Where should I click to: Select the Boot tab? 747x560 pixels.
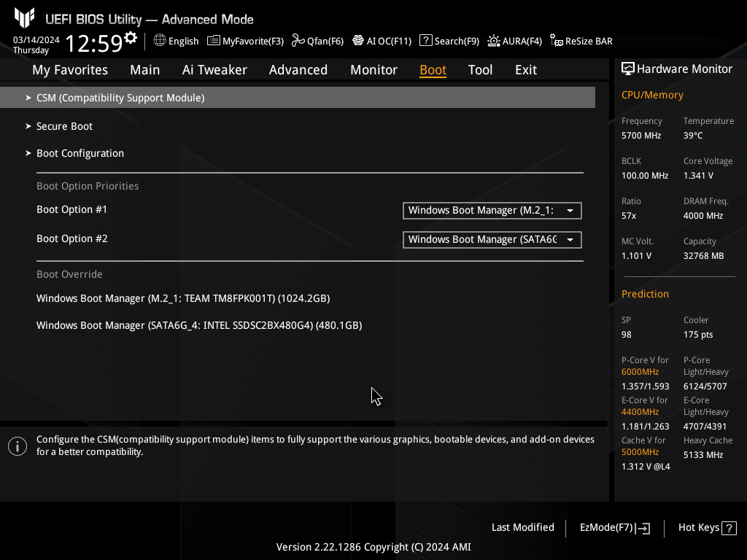pos(433,70)
